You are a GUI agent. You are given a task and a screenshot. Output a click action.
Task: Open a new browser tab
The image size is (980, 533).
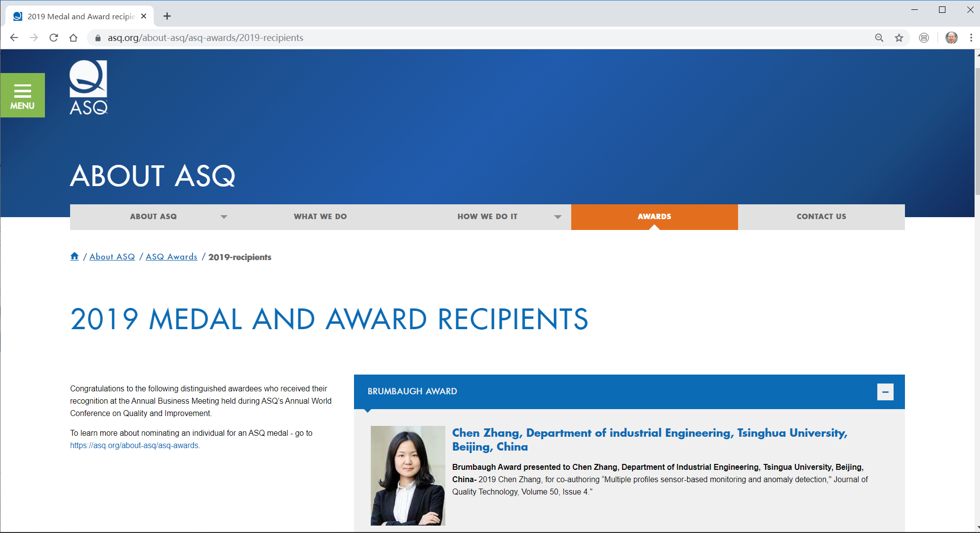pos(167,16)
